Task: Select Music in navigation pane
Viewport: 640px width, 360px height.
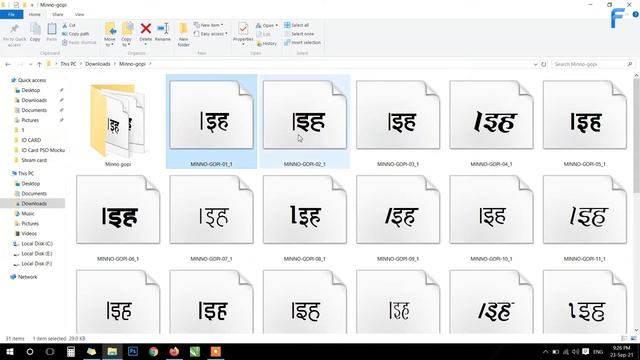Action: click(28, 213)
